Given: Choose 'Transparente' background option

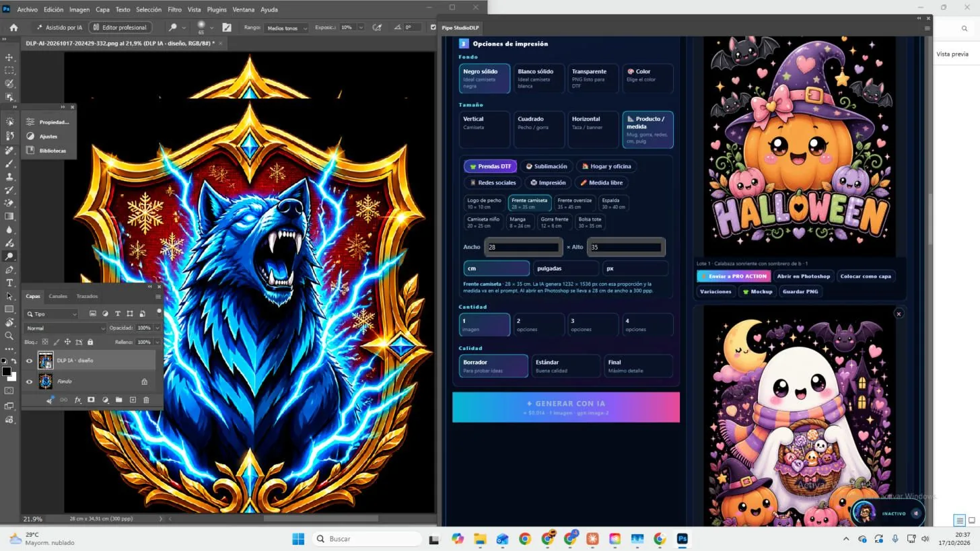Looking at the screenshot, I should coord(593,78).
